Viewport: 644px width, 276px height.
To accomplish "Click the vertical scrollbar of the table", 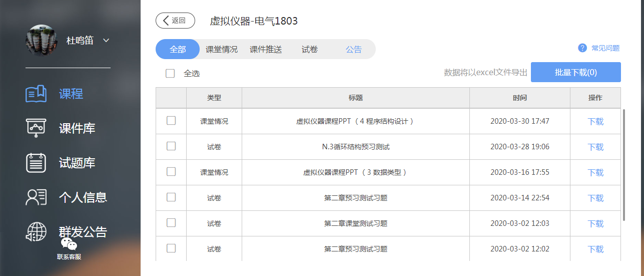I will 623,165.
